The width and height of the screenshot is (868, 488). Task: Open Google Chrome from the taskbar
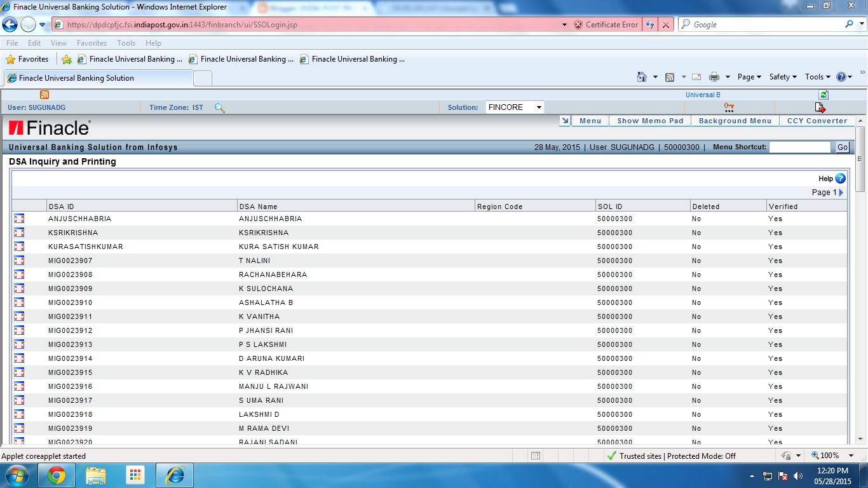(57, 475)
